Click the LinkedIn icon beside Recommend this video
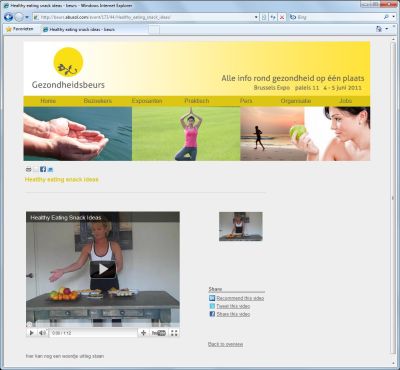Viewport: 400px width, 370px height. pyautogui.click(x=212, y=298)
